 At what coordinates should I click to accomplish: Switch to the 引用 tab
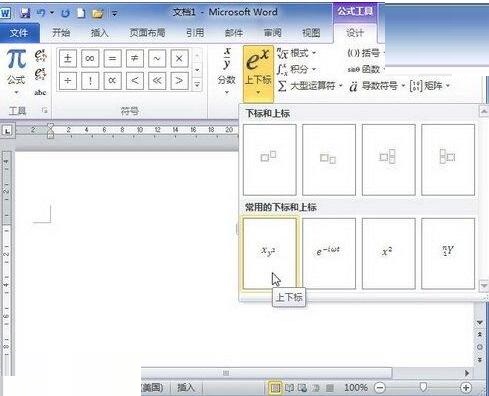195,33
